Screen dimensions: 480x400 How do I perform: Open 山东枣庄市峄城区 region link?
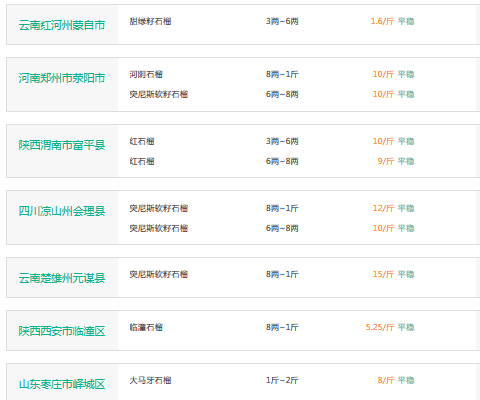(x=62, y=384)
